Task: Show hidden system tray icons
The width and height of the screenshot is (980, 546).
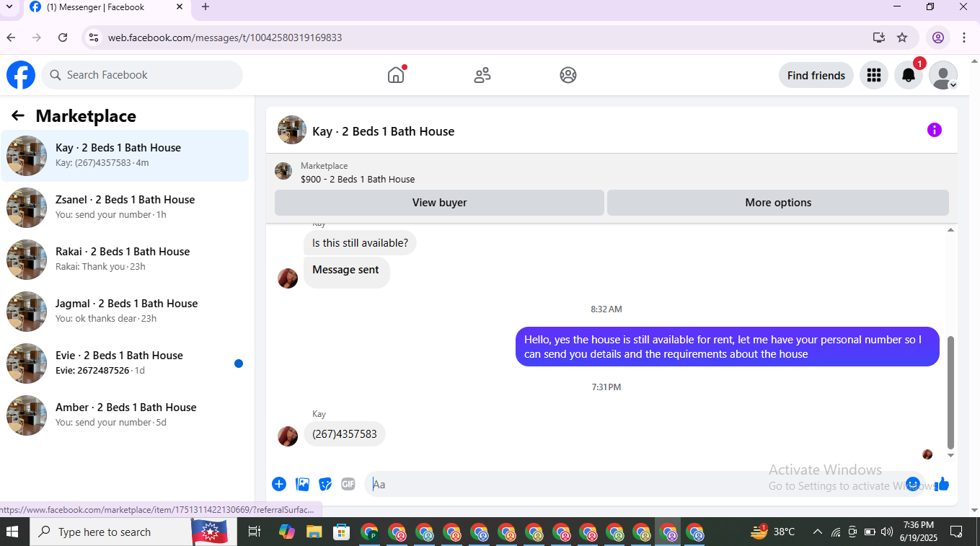Action: pos(817,532)
